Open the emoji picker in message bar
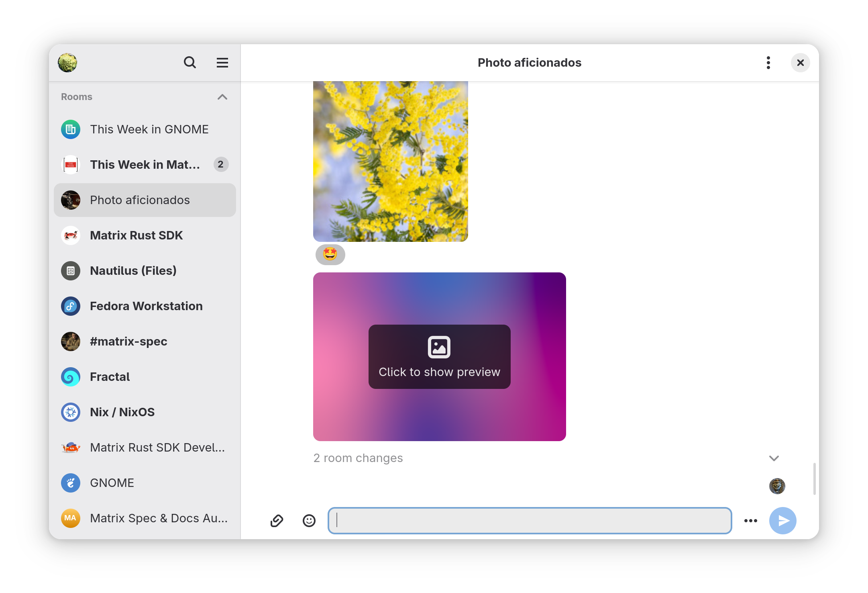The height and width of the screenshot is (593, 868). click(x=309, y=521)
